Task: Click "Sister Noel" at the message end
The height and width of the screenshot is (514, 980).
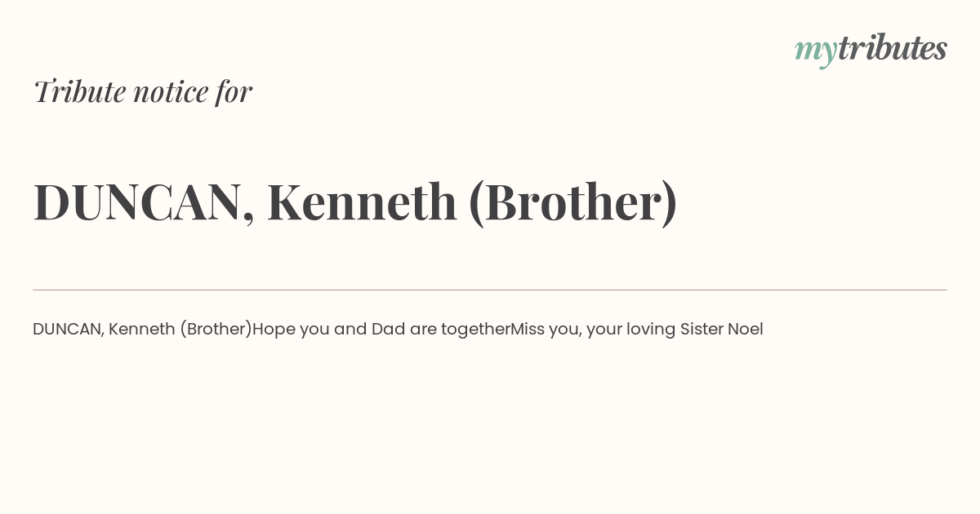Action: point(722,329)
